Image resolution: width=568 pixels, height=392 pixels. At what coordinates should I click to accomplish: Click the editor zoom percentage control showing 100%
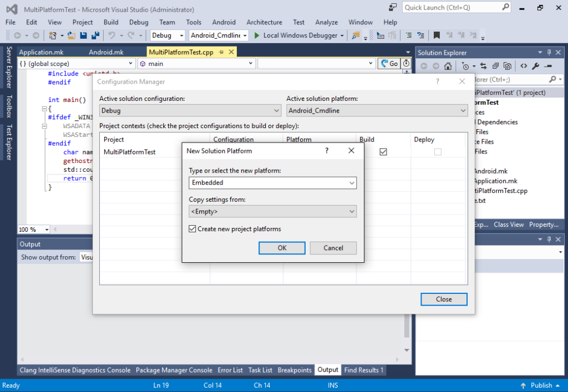click(32, 229)
